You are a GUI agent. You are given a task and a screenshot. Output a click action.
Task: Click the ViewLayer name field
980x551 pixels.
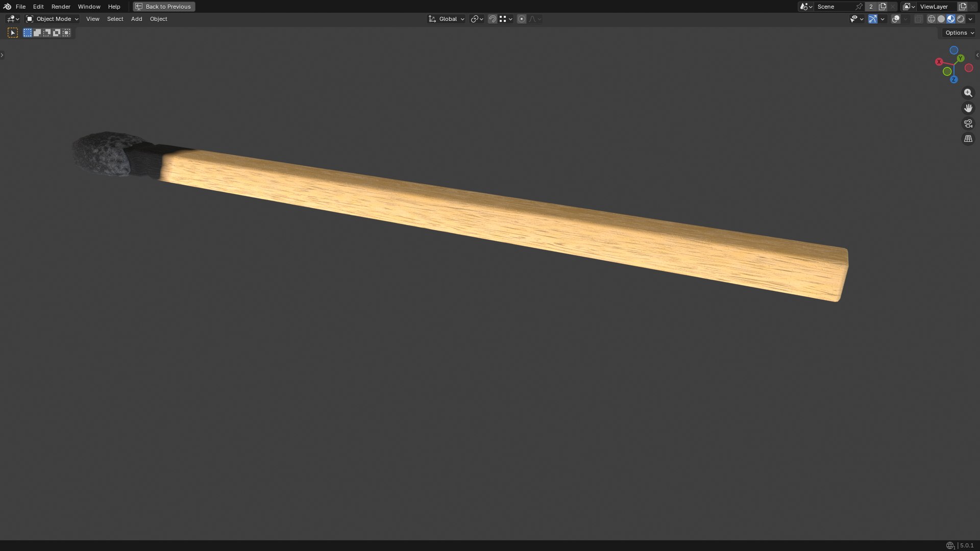click(x=937, y=7)
